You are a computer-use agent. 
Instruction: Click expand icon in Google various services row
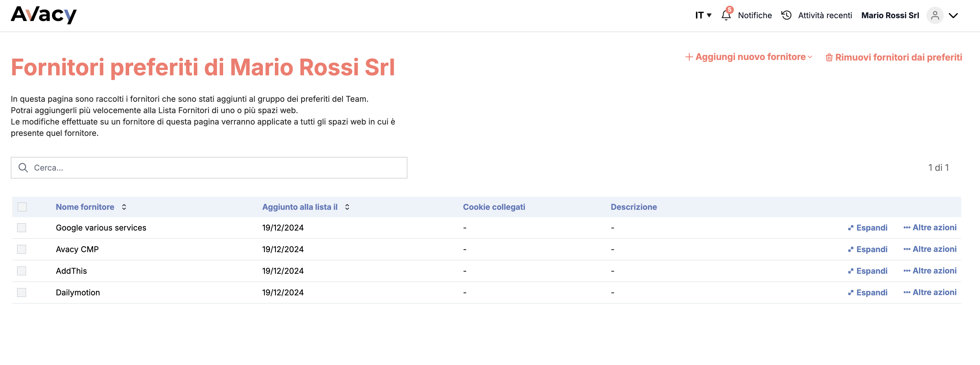pyautogui.click(x=851, y=228)
